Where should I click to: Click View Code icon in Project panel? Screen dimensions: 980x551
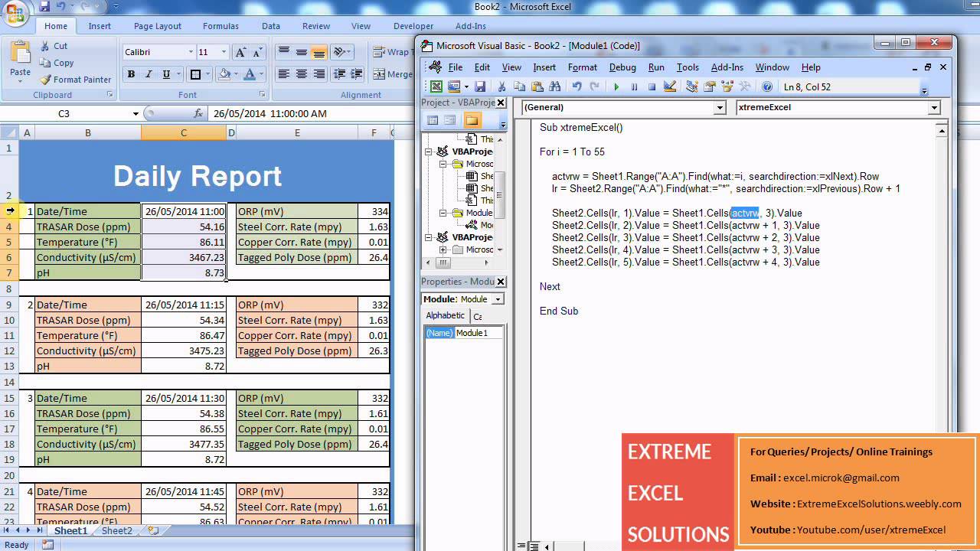pyautogui.click(x=433, y=121)
